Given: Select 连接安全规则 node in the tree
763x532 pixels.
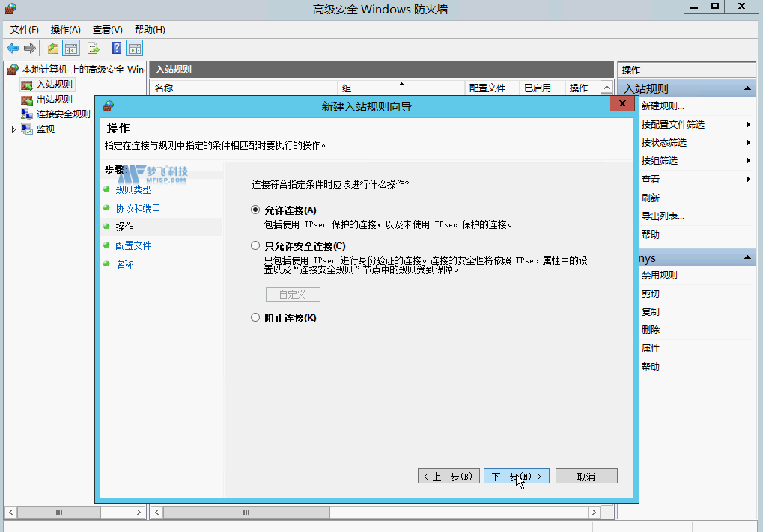Looking at the screenshot, I should (63, 114).
